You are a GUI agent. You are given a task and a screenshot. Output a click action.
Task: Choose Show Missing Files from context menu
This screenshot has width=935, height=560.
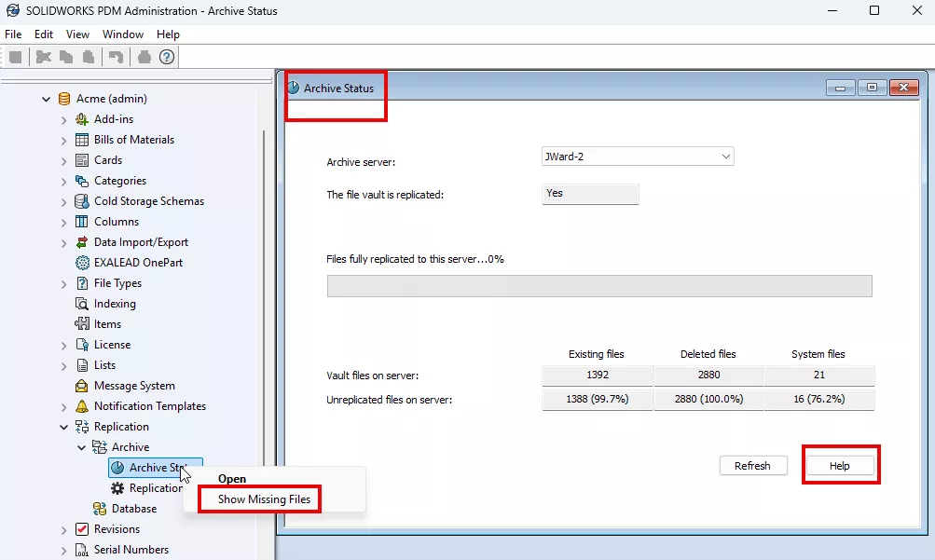[264, 499]
